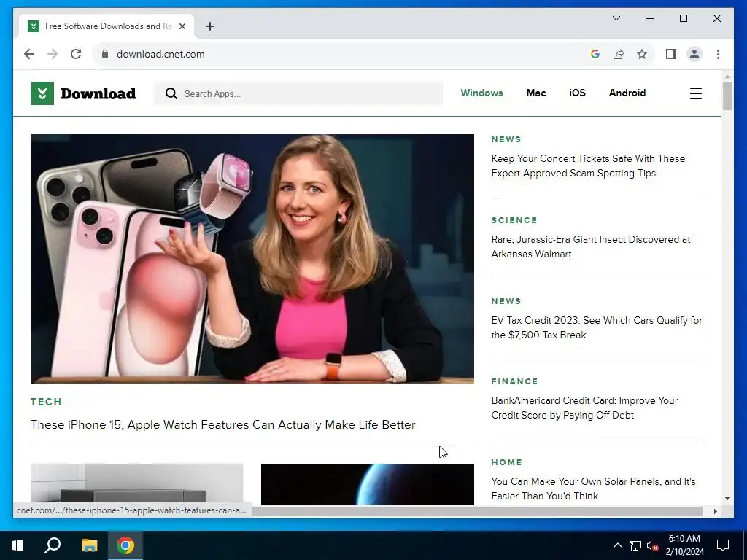Share this page via the share icon
This screenshot has height=560, width=747.
(x=619, y=54)
